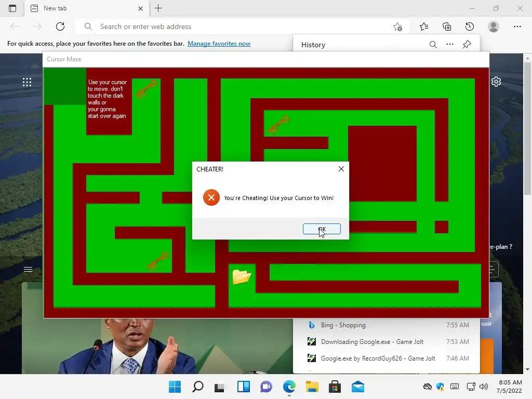Screen dimensions: 532x399
Task: Open the profile avatar icon
Action: pos(494,26)
